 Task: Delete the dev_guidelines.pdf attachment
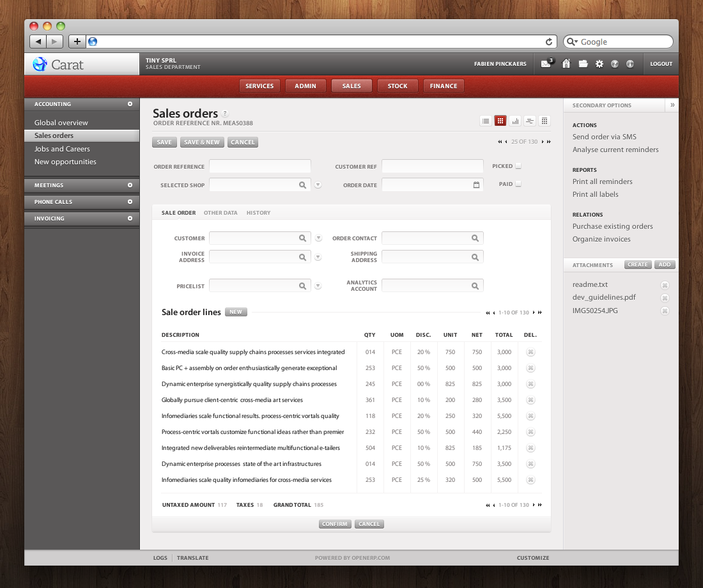(665, 298)
